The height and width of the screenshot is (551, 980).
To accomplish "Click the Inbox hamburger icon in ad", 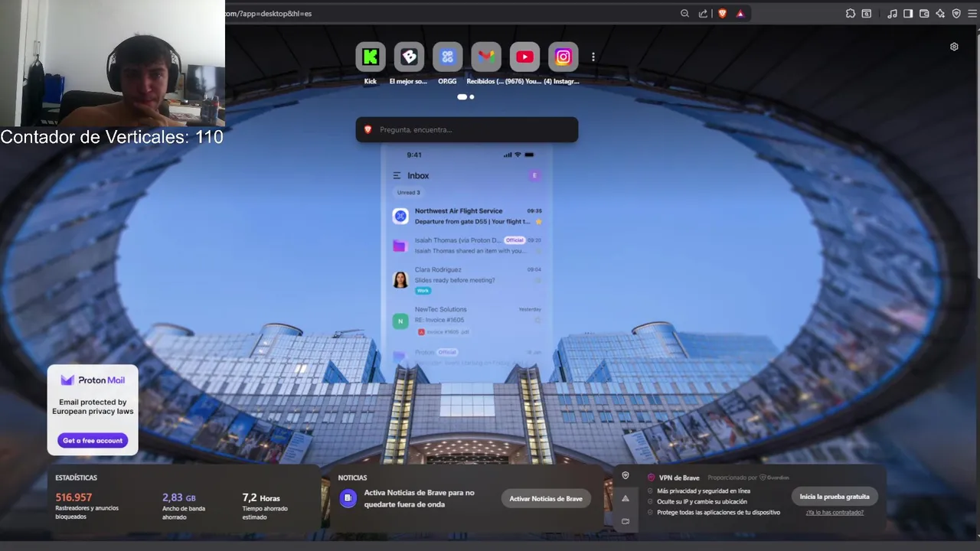I will pos(397,176).
